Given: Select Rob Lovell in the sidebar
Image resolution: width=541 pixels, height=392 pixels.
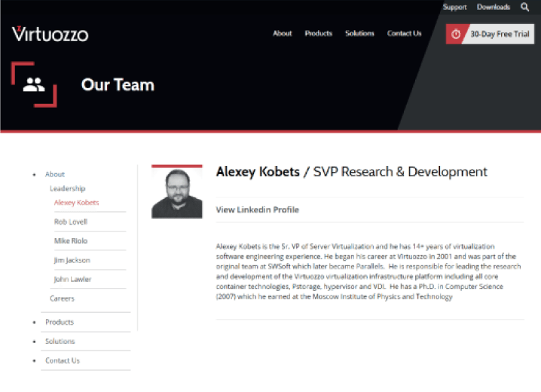Looking at the screenshot, I should (x=71, y=222).
